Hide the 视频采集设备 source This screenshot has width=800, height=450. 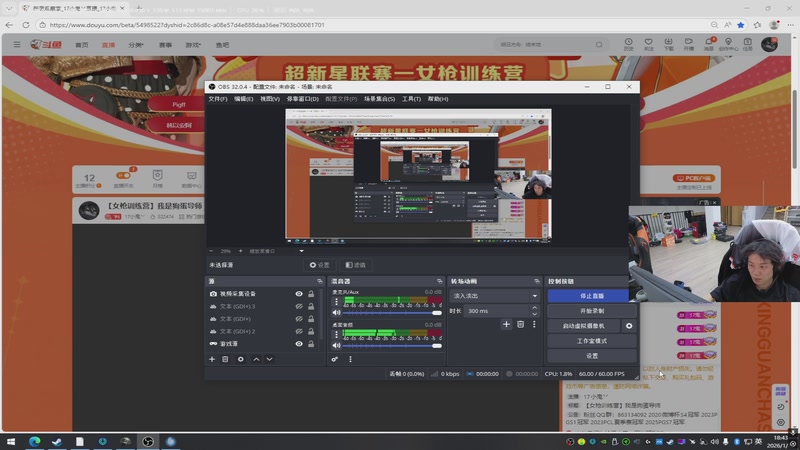299,294
